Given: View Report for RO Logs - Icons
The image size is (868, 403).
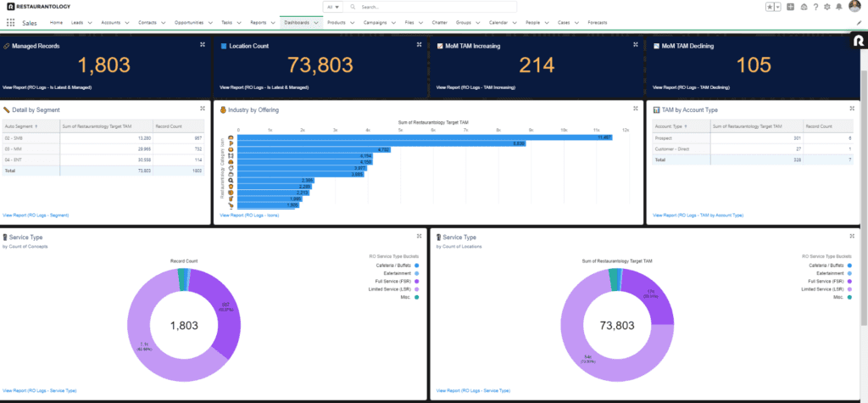Looking at the screenshot, I should click(249, 215).
